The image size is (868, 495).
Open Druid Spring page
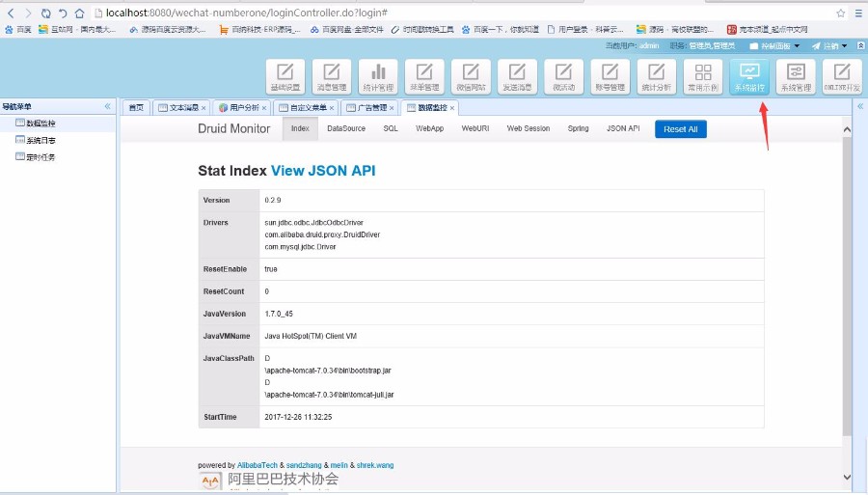(578, 128)
